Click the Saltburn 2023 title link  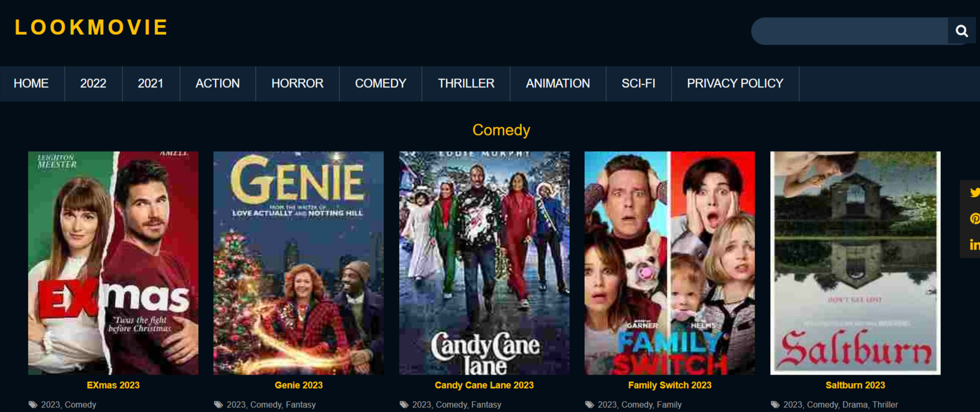click(x=855, y=385)
